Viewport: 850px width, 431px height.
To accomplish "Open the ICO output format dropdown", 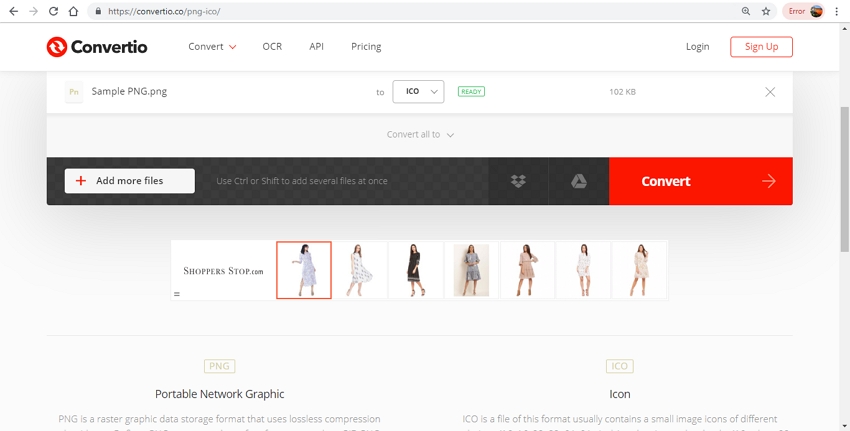I will click(418, 92).
